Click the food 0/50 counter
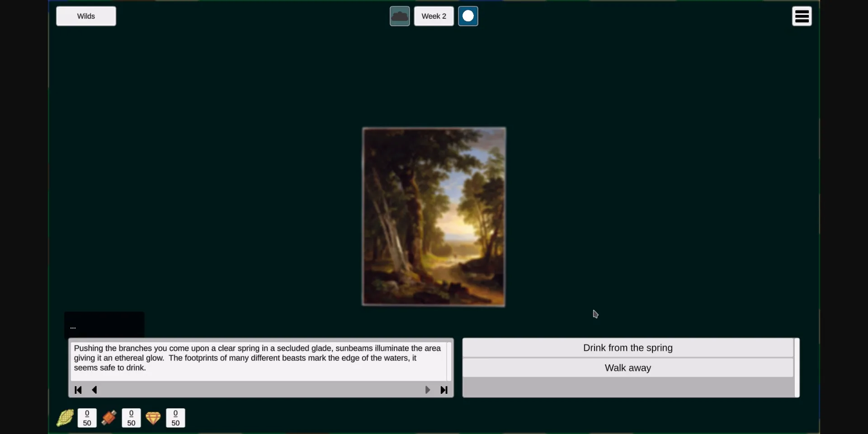Viewport: 868px width, 434px height. (87, 418)
